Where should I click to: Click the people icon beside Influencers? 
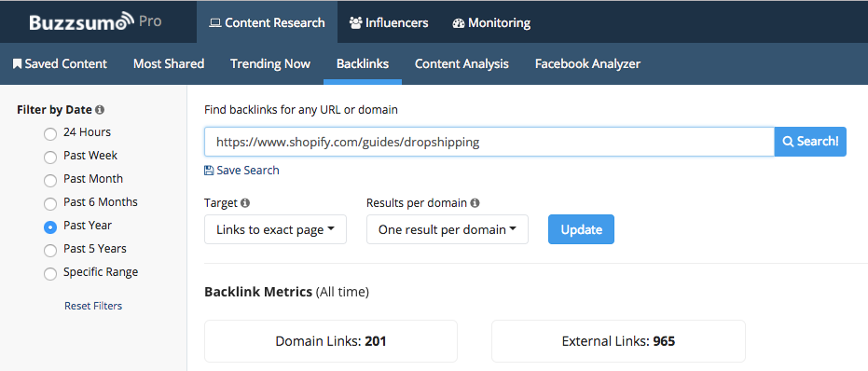click(355, 23)
